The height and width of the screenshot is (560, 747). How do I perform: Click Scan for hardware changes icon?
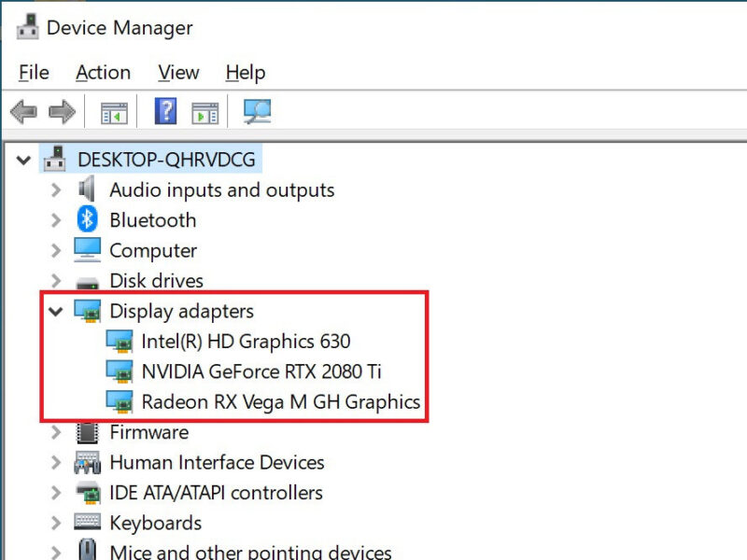[x=258, y=111]
